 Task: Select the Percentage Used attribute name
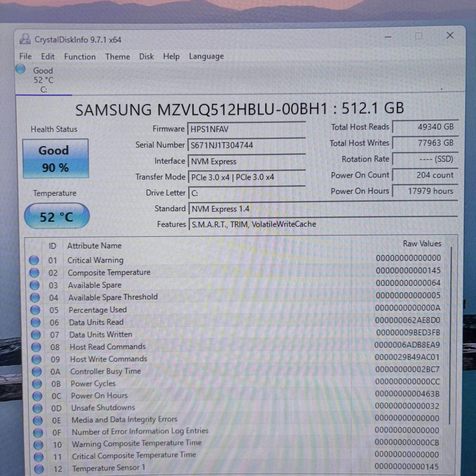click(98, 310)
